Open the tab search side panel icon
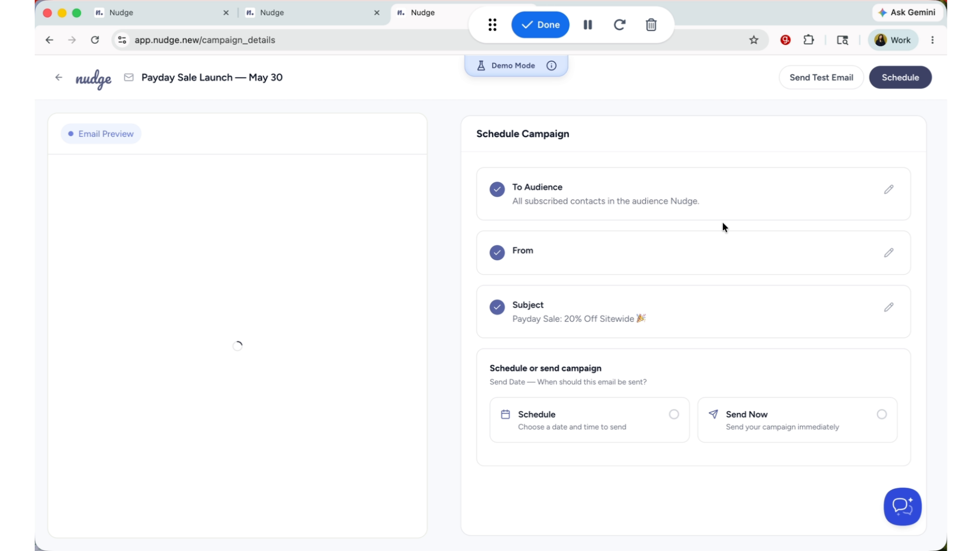This screenshot has width=980, height=551. 842,40
